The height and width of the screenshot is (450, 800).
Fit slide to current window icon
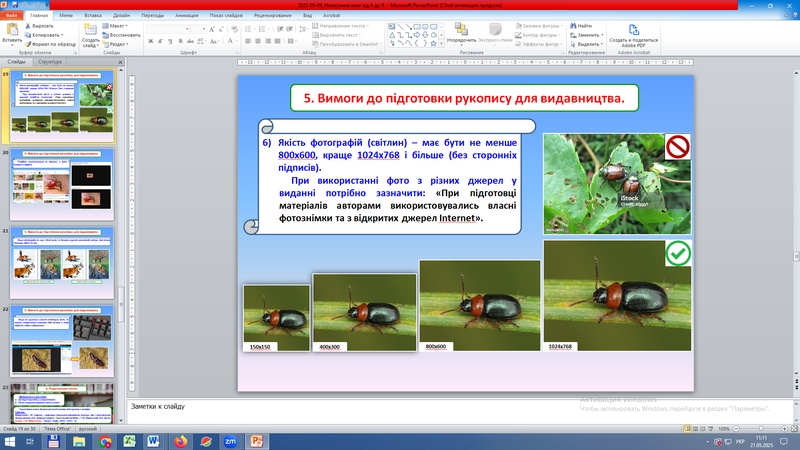794,429
